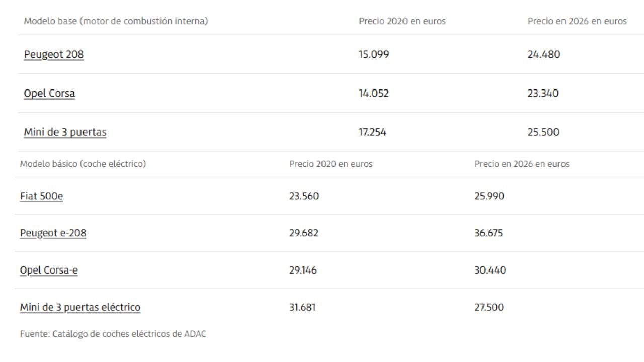The image size is (644, 362).
Task: Select the Mini 2026 price 25.500
Action: pyautogui.click(x=543, y=132)
